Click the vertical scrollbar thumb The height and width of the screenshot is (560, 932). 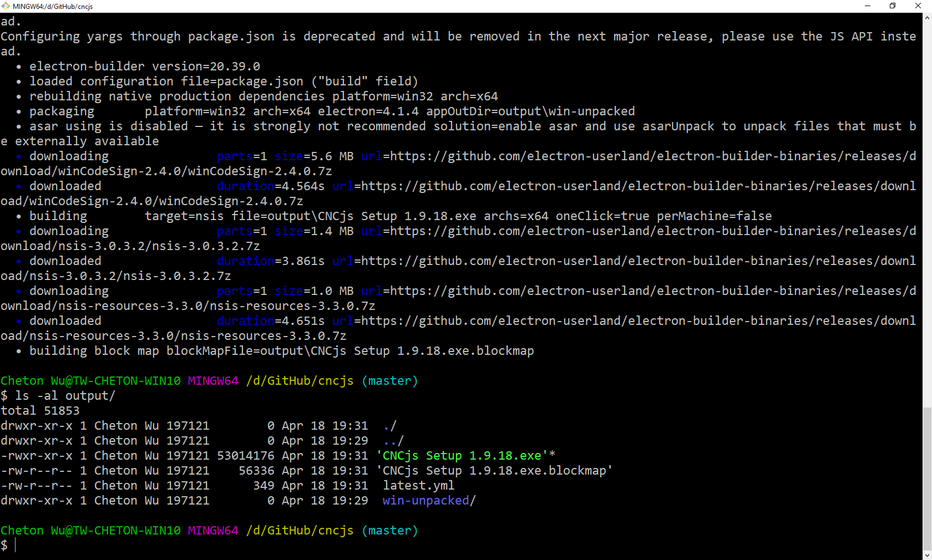927,478
